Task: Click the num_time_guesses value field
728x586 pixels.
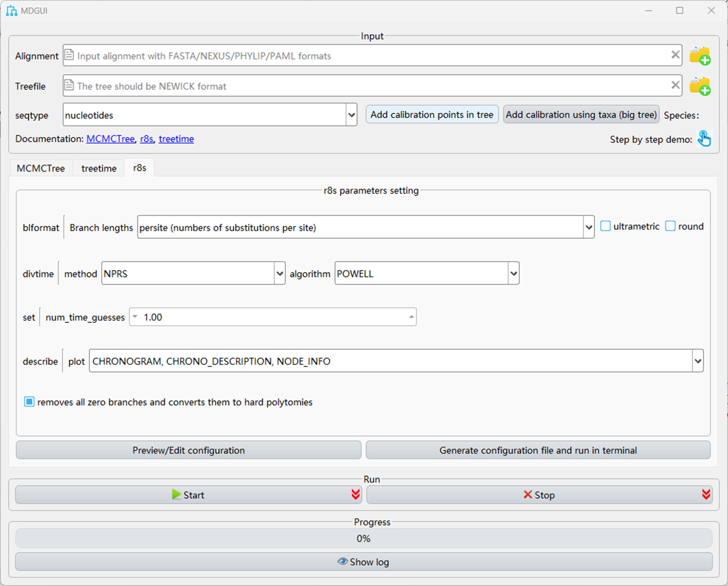Action: 273,317
